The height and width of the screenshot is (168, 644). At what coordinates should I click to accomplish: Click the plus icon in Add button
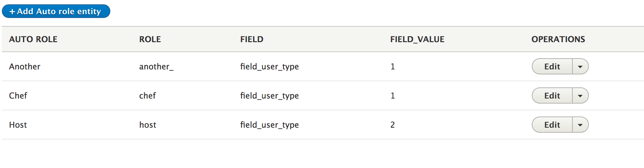click(x=12, y=12)
